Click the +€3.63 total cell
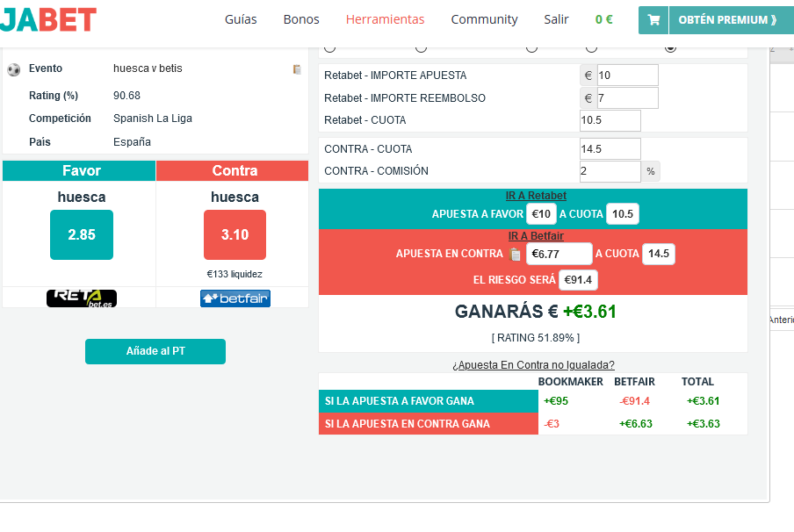This screenshot has height=532, width=794. coord(704,424)
